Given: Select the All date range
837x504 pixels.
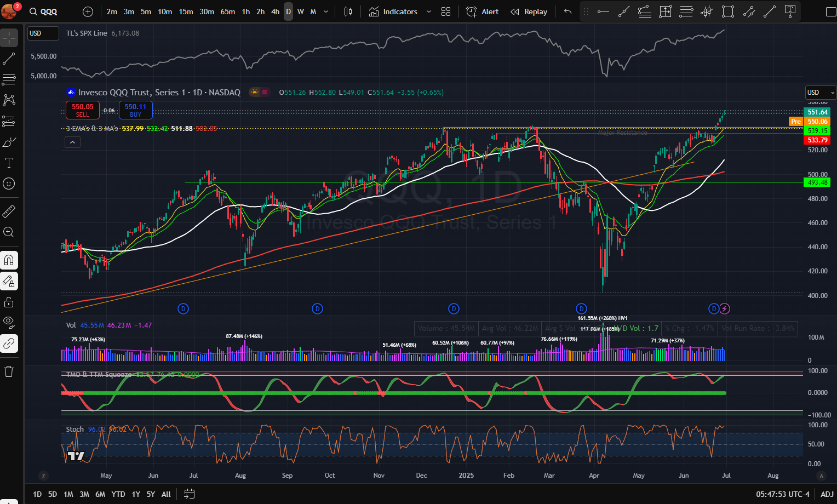Looking at the screenshot, I should 167,494.
